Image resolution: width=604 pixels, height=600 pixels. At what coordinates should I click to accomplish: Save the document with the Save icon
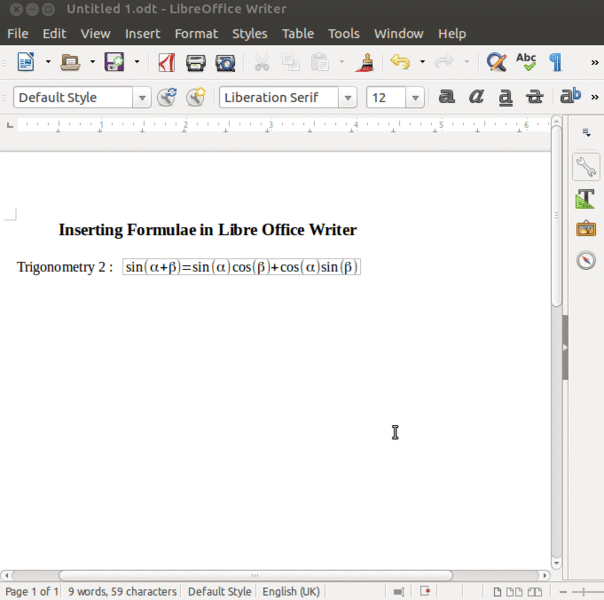coord(114,62)
